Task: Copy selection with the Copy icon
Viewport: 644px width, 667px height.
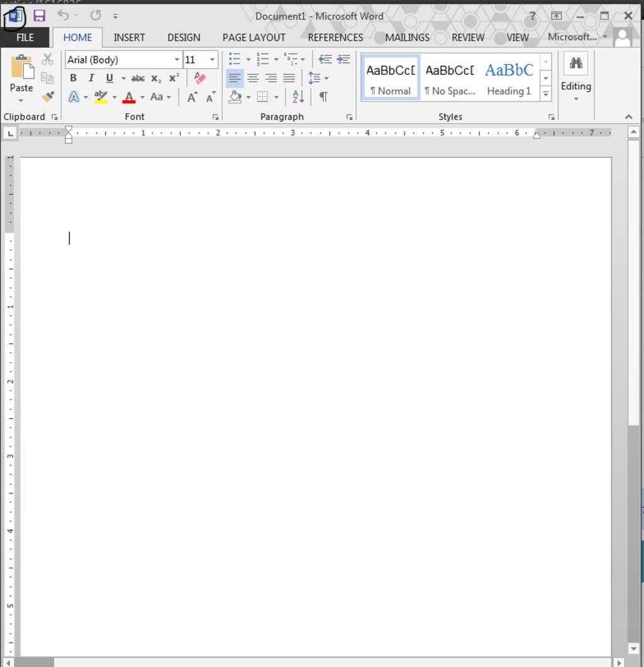Action: (x=47, y=78)
